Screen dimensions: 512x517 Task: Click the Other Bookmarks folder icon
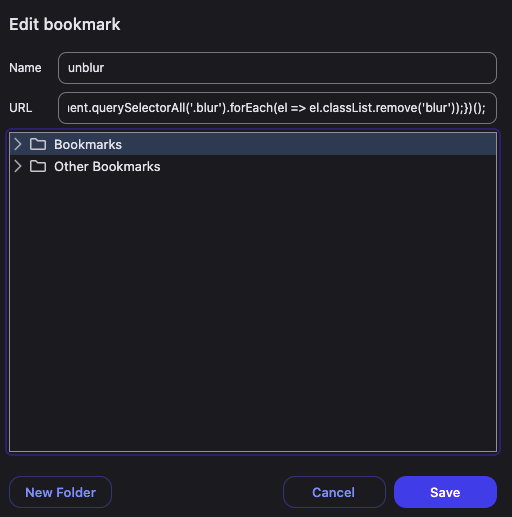tap(38, 166)
